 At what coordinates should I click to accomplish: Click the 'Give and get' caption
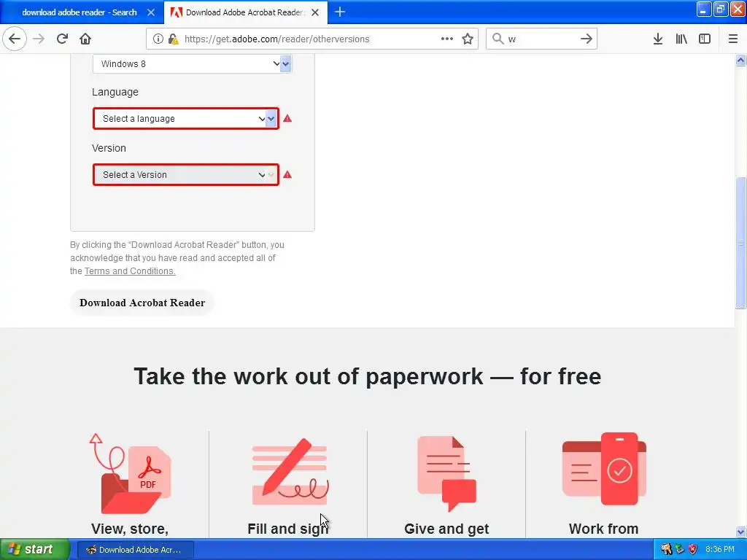(x=446, y=529)
